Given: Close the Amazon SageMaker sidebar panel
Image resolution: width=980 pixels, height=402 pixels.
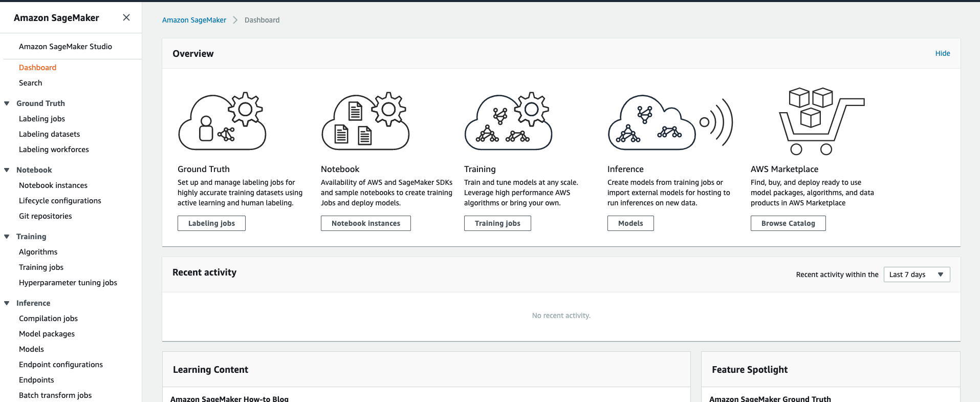Looking at the screenshot, I should click(126, 17).
